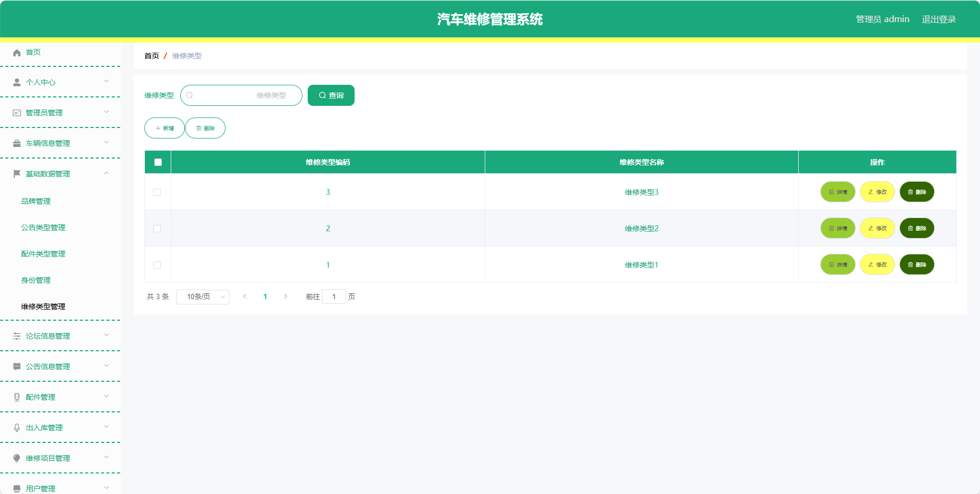Screen dimensions: 980x494
Task: Click 退出登录 in header
Action: (x=938, y=19)
